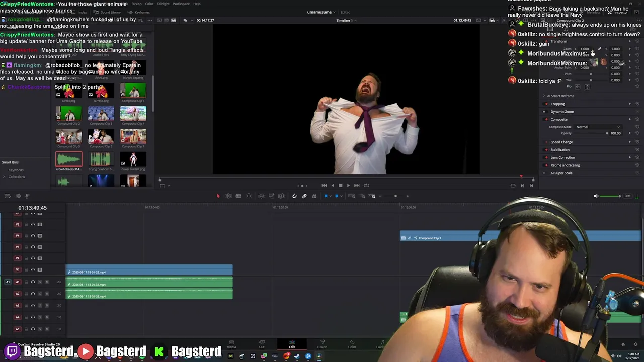Screen dimensions: 644x362
Task: Toggle the Stabilization switch
Action: click(x=546, y=150)
